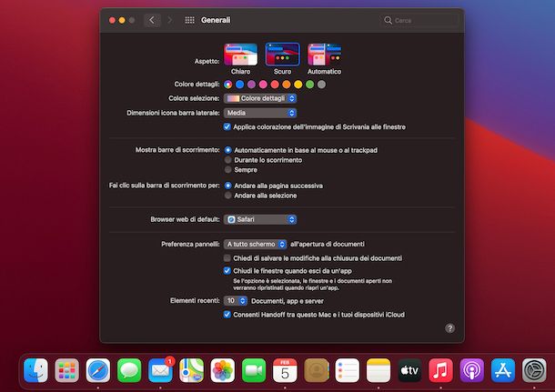
Task: Launch Apple TV from the Dock
Action: (409, 370)
